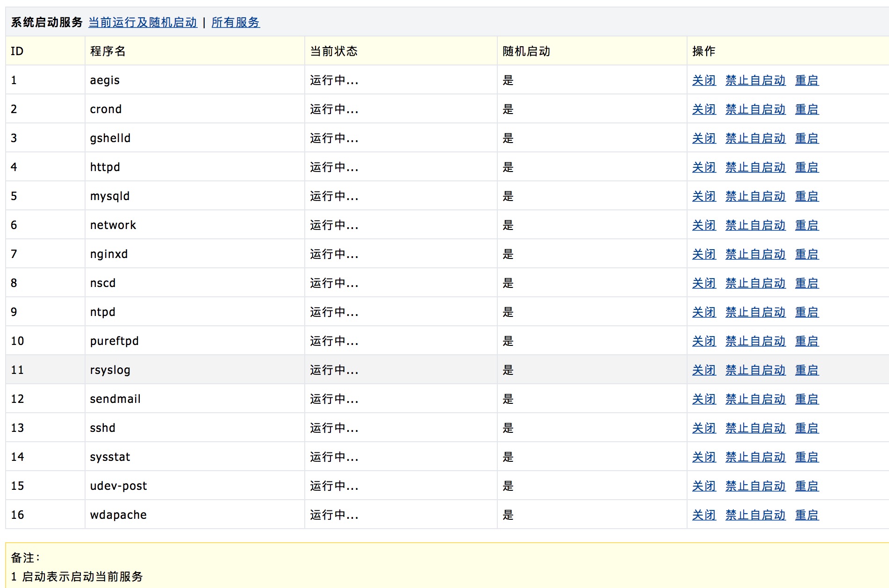The image size is (889, 588).
Task: Disable autostart for sysstat
Action: pyautogui.click(x=755, y=457)
